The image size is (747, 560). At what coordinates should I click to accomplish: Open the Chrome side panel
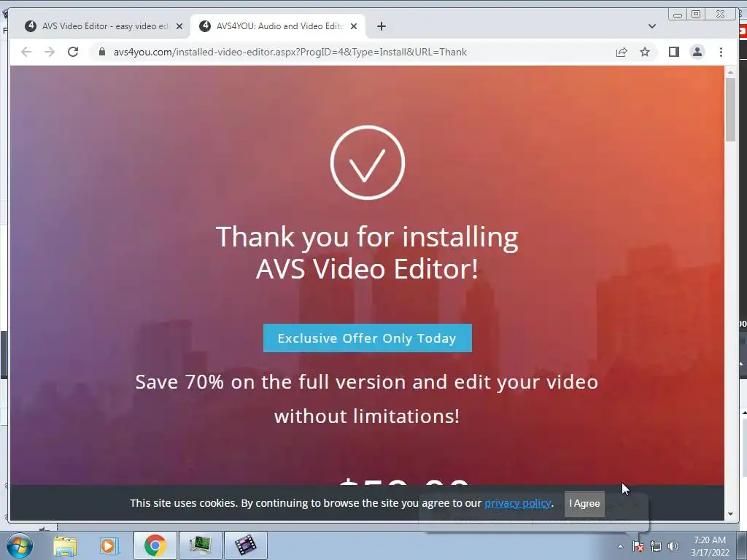coord(673,52)
